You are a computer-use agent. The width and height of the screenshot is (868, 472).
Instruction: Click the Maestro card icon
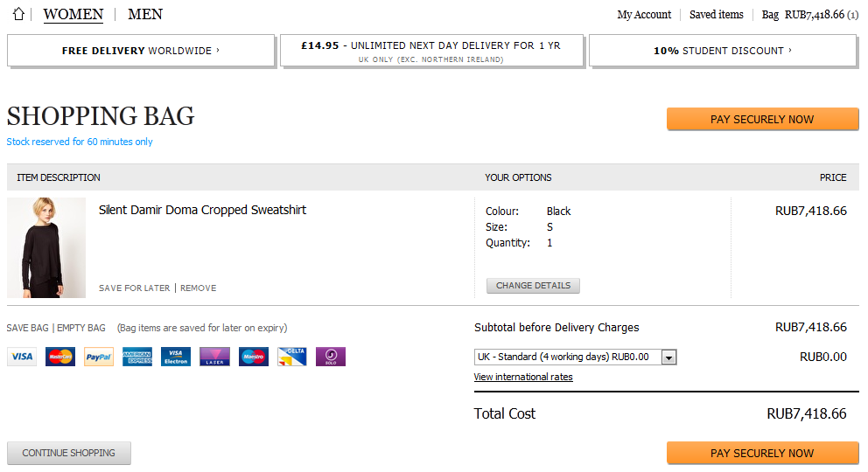pyautogui.click(x=254, y=357)
